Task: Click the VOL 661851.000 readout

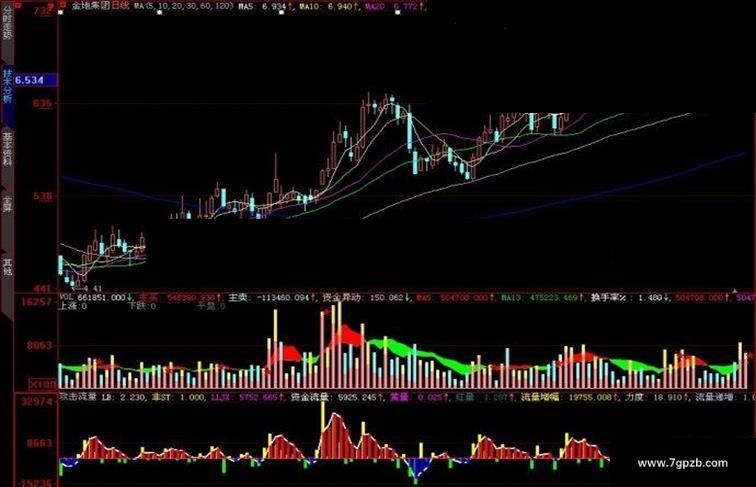Action: coord(95,298)
